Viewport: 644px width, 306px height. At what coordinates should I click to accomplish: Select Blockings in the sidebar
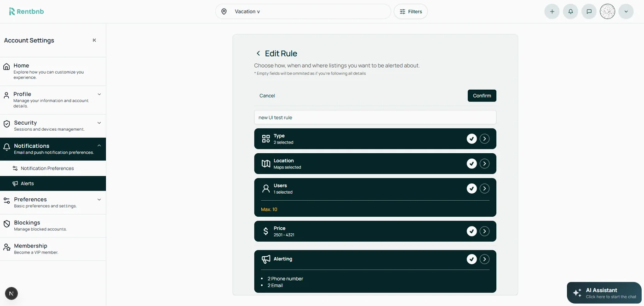pos(27,223)
